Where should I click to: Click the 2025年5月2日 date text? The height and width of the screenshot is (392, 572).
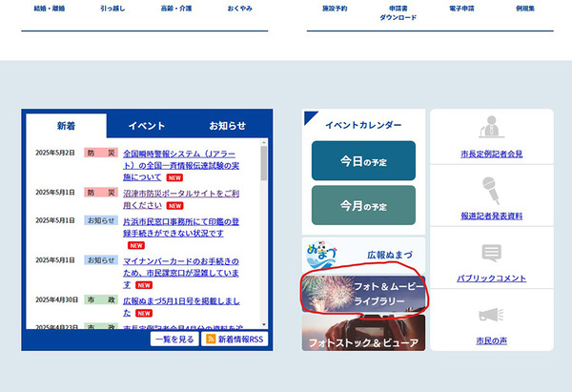pyautogui.click(x=55, y=153)
